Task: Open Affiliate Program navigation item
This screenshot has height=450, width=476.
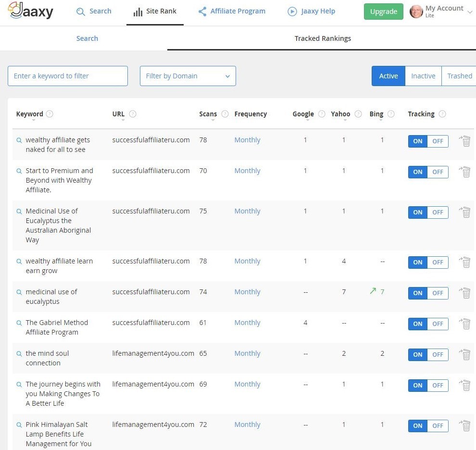Action: pyautogui.click(x=232, y=11)
